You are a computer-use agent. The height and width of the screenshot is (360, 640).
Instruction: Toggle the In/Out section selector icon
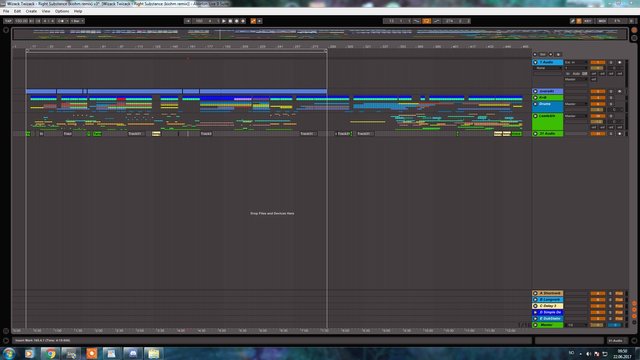634,303
